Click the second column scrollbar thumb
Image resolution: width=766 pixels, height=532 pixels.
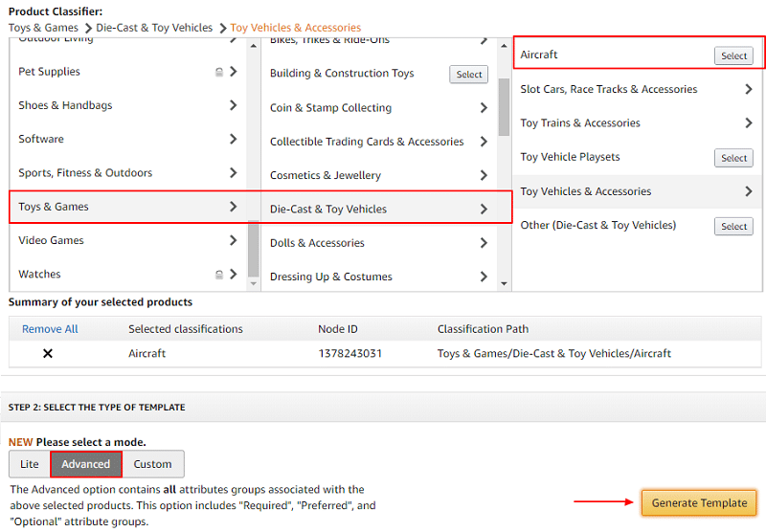point(504,107)
